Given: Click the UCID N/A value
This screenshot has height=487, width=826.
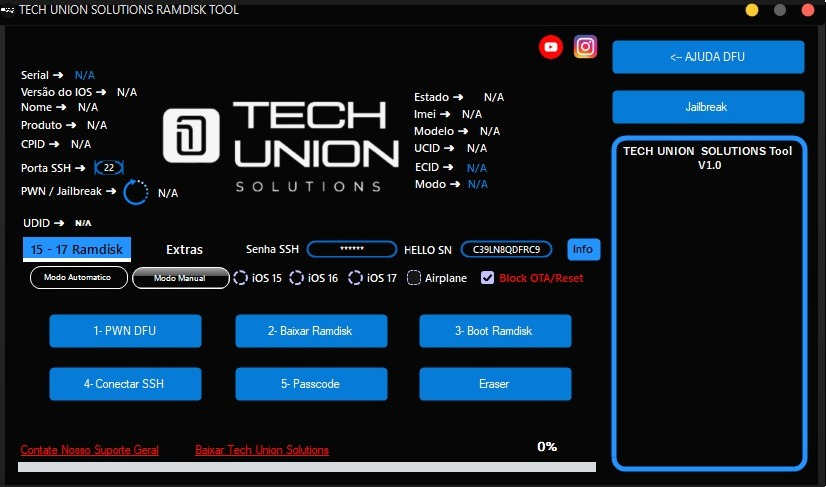Looking at the screenshot, I should pos(477,148).
